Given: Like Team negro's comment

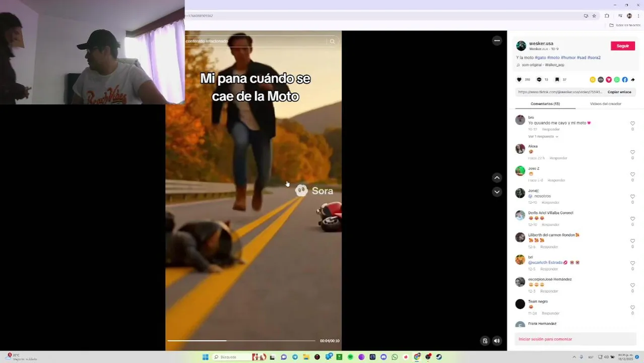Looking at the screenshot, I should 632,308.
